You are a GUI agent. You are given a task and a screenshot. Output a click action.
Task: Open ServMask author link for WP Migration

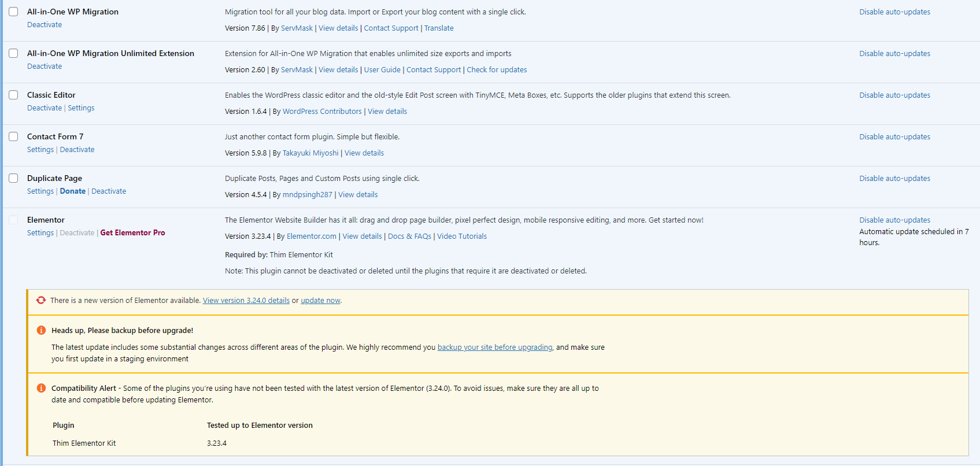pos(297,28)
